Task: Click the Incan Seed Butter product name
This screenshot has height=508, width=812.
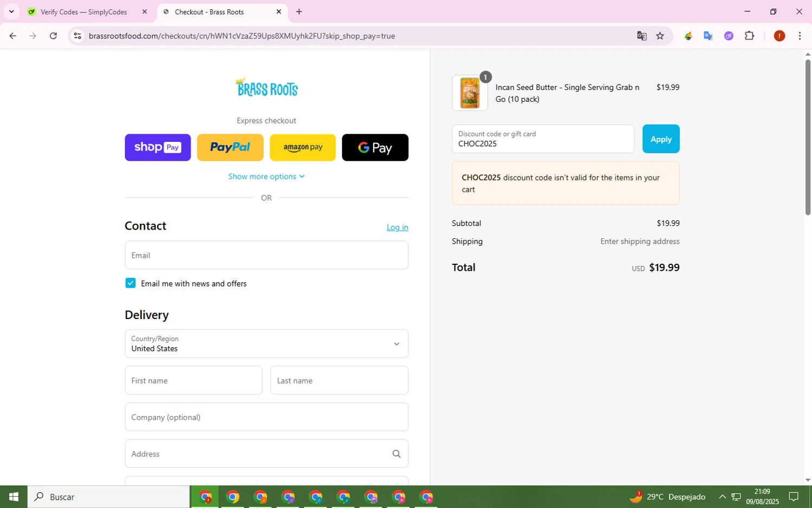Action: 567,93
